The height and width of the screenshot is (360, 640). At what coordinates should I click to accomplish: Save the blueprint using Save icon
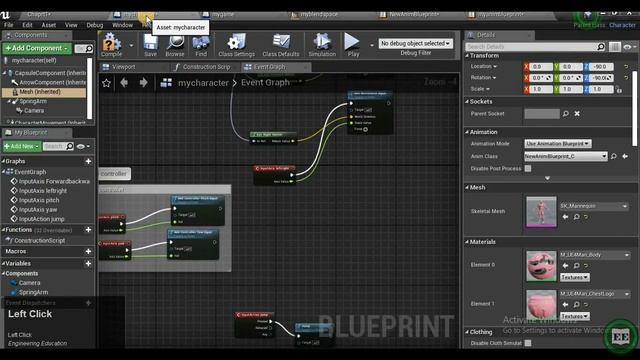tap(150, 44)
